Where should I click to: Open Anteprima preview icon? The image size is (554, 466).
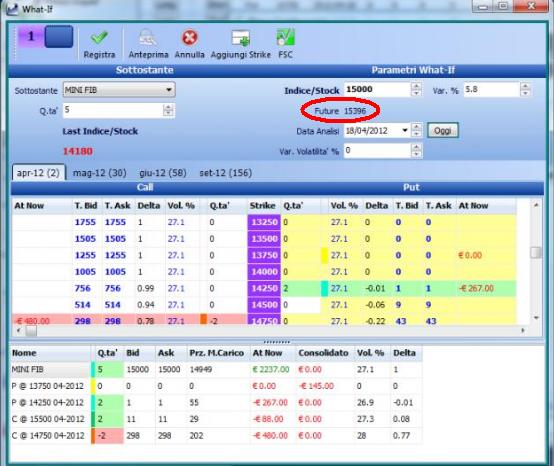148,37
